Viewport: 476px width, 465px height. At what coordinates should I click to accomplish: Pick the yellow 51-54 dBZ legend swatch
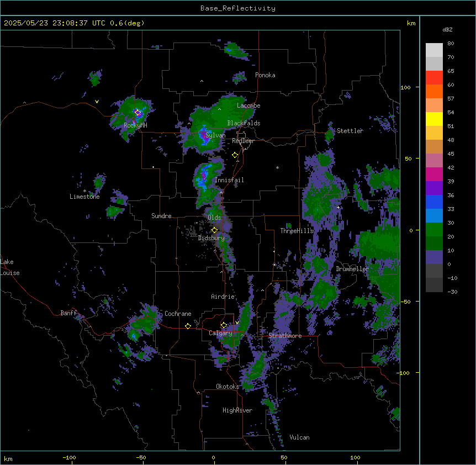pyautogui.click(x=434, y=119)
